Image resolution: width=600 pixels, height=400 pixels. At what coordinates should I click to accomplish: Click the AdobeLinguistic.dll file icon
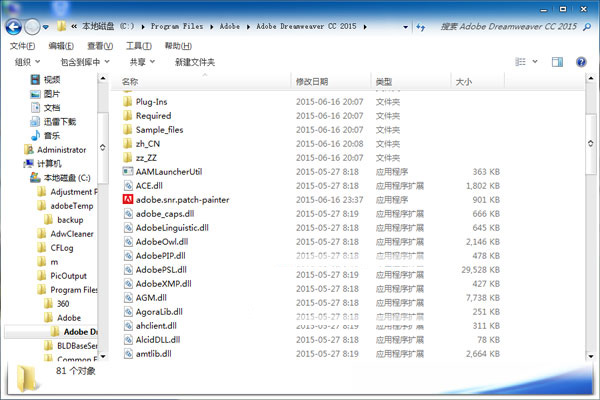pyautogui.click(x=128, y=228)
